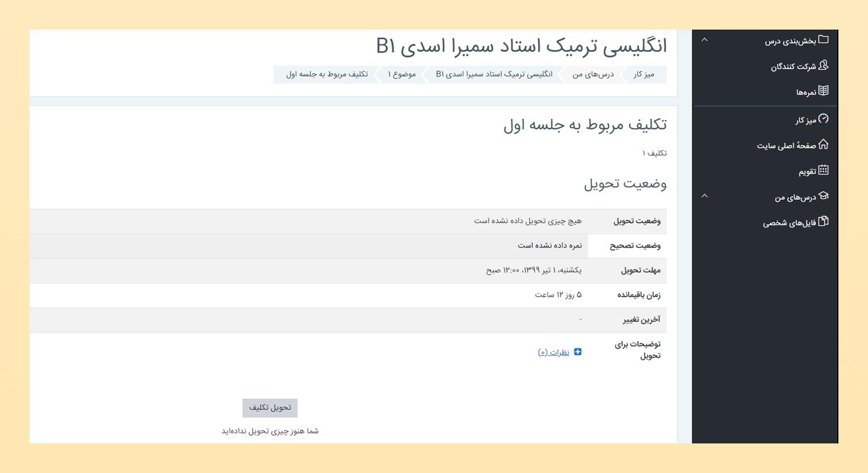868x473 pixels.
Task: Collapse the بخش‌بندی درس sidebar section
Action: (x=704, y=40)
